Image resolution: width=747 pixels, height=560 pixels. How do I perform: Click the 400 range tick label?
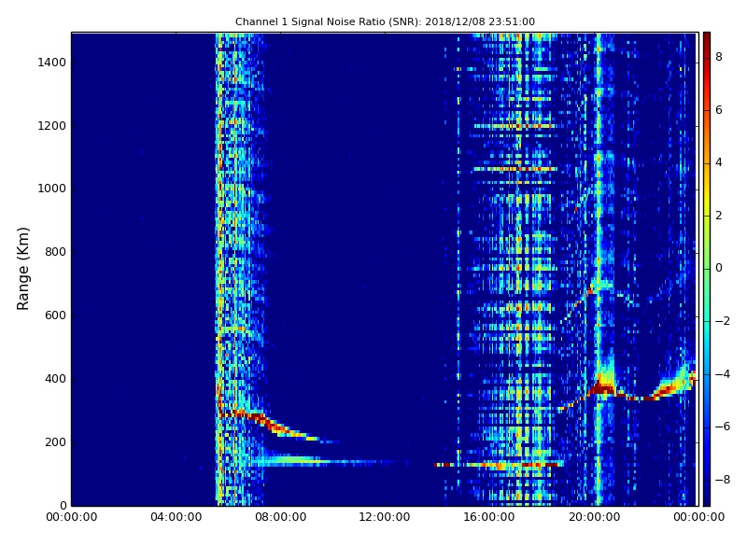click(x=55, y=379)
